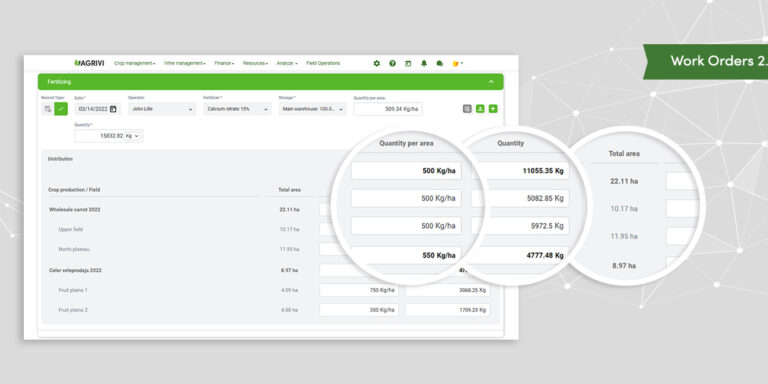The height and width of the screenshot is (384, 768).
Task: Select the completed checkmark record type
Action: click(x=61, y=109)
